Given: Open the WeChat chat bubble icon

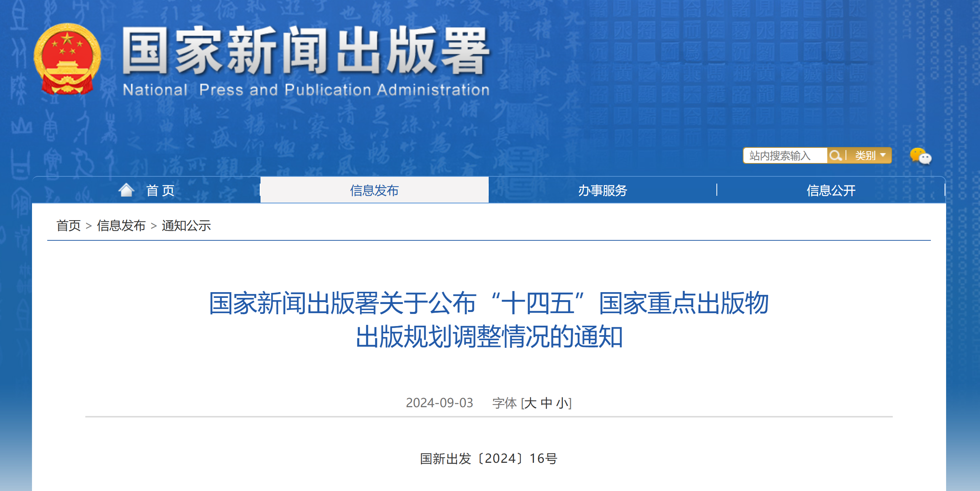Looking at the screenshot, I should coord(920,156).
